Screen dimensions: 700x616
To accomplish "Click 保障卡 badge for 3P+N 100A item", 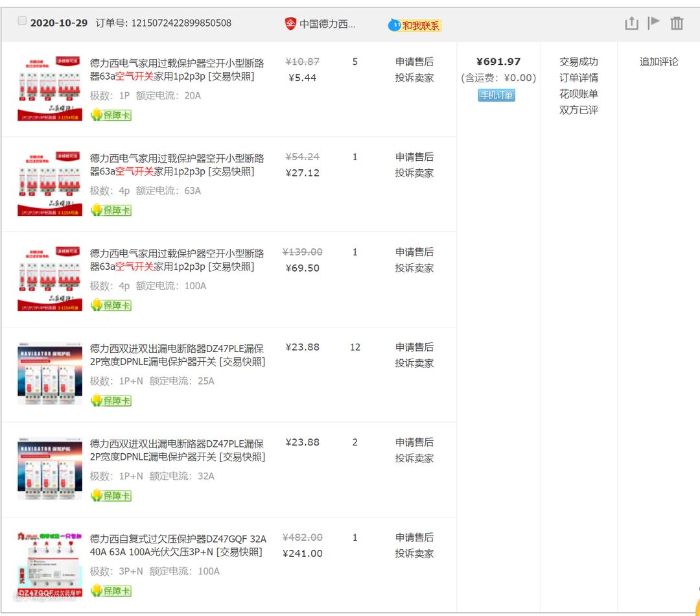I will (x=111, y=591).
